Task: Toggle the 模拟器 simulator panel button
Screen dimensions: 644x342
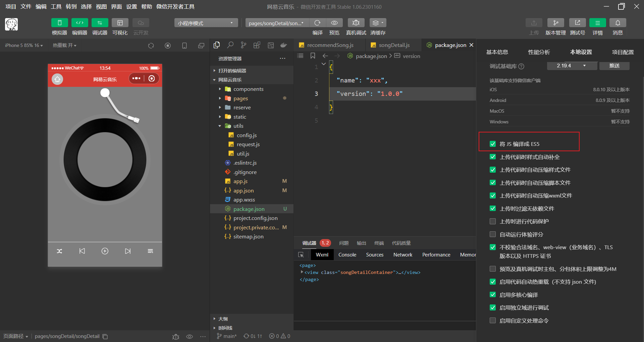Action: (x=59, y=23)
